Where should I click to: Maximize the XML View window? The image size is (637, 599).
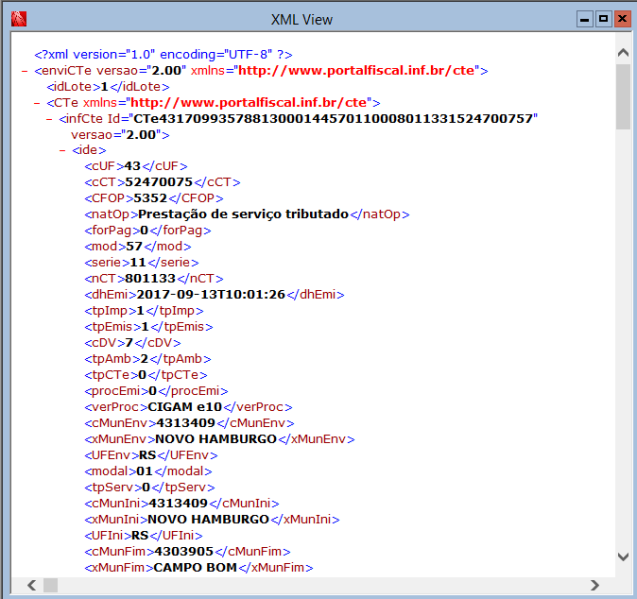tap(603, 19)
